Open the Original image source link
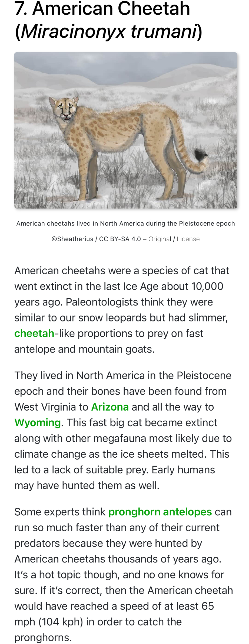Viewport: 249px width, 644px height. click(x=160, y=239)
